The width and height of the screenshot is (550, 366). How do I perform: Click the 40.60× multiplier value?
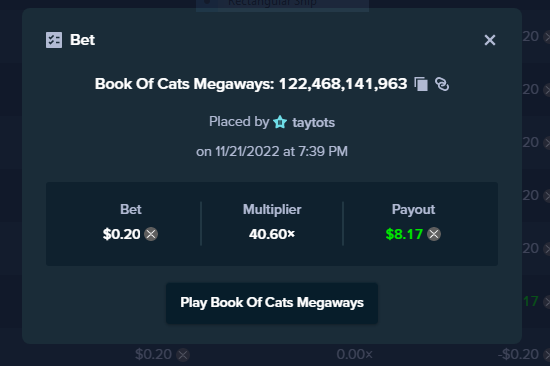click(x=272, y=234)
